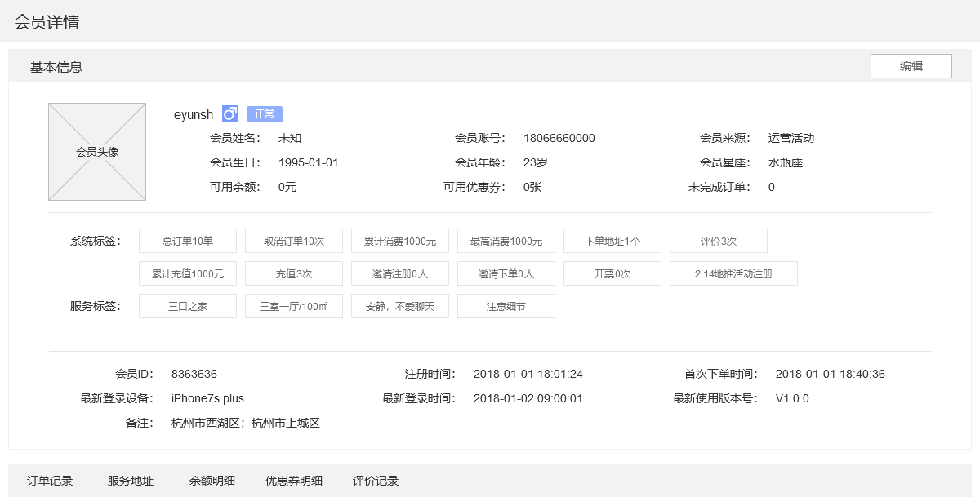Click the 三室一厅/100㎡ service tag
The height and width of the screenshot is (497, 980).
click(294, 306)
